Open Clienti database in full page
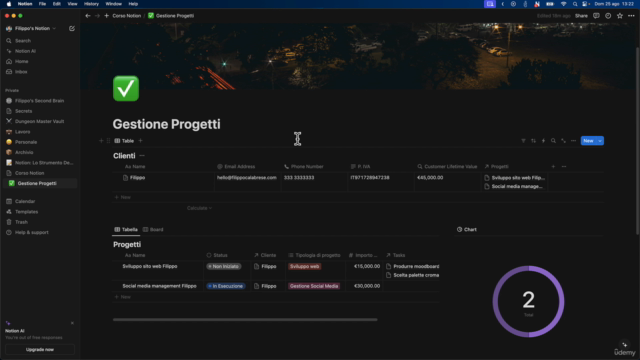This screenshot has width=640, height=360. (x=563, y=141)
